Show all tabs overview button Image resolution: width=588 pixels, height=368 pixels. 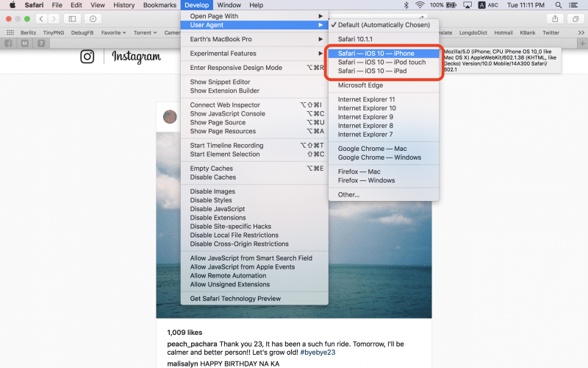[x=576, y=19]
